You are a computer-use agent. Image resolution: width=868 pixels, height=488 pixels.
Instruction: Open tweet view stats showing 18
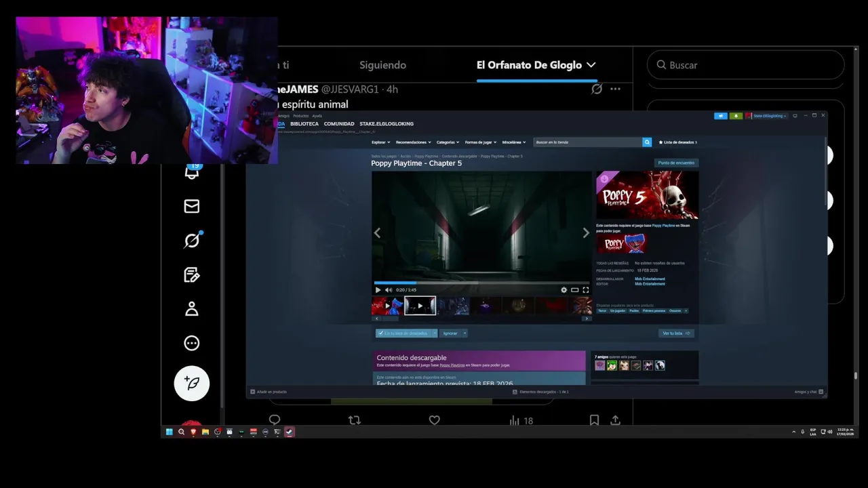(521, 420)
